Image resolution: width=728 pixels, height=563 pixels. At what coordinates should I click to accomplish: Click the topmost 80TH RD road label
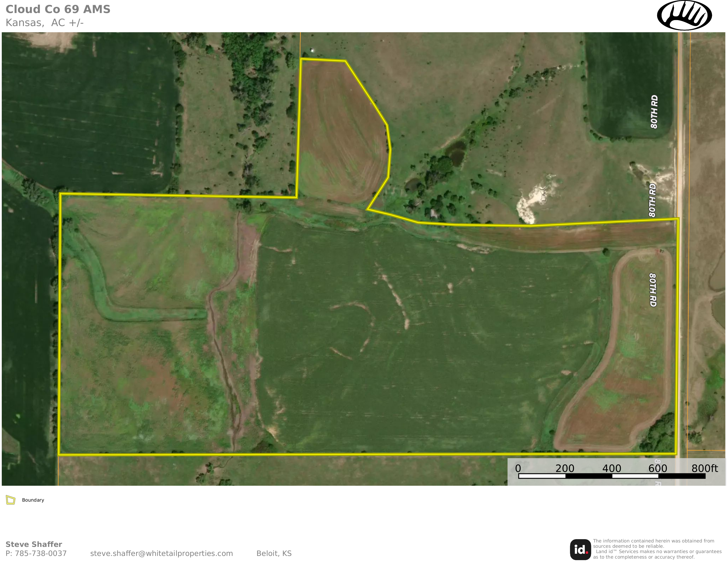pos(654,112)
